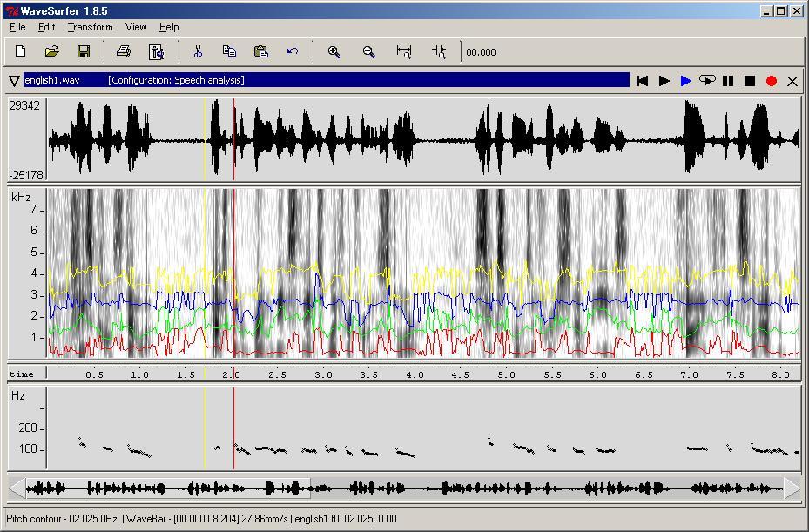
Task: Close the english1.wav sound panel
Action: 792,81
